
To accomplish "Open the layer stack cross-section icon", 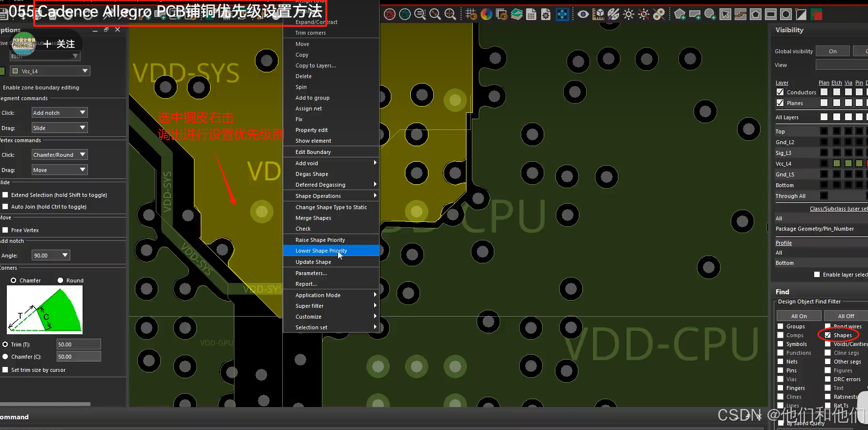I will (x=517, y=14).
